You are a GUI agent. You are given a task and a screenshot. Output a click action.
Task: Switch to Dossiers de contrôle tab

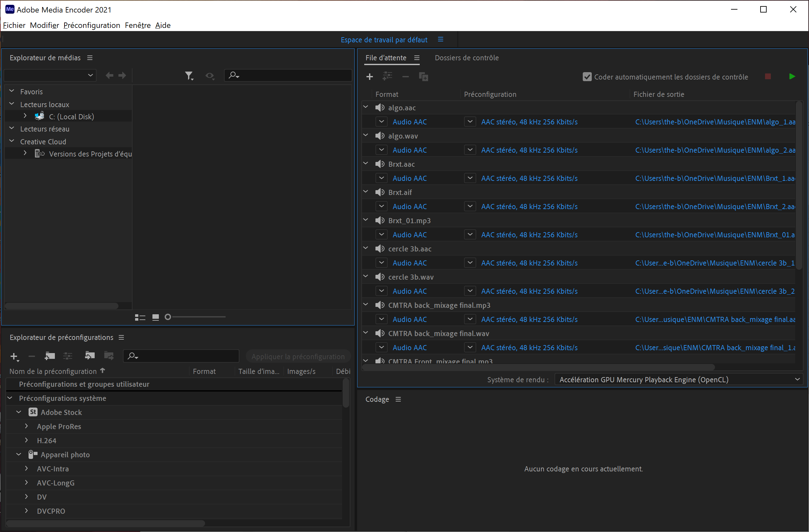tap(466, 58)
